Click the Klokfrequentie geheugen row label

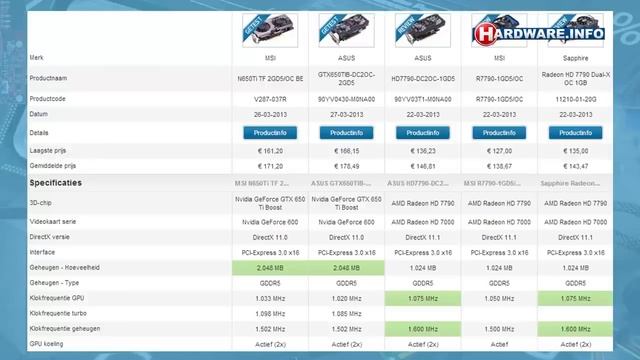[x=64, y=329]
